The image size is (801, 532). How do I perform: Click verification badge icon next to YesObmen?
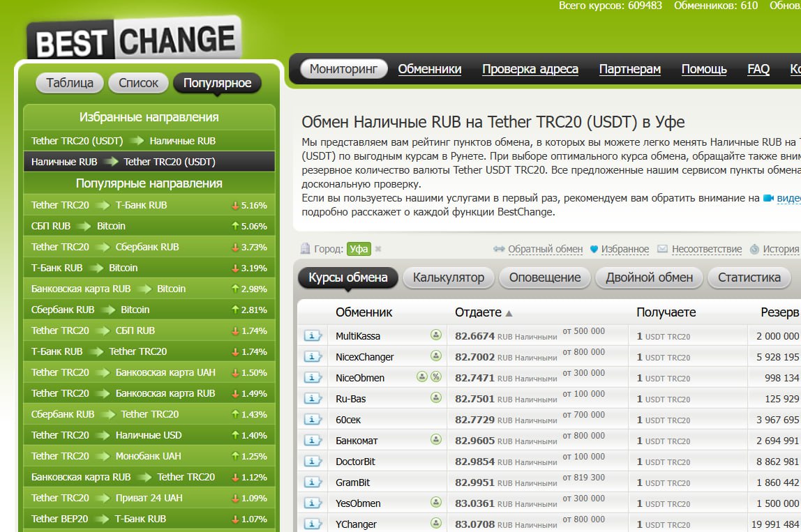[436, 503]
